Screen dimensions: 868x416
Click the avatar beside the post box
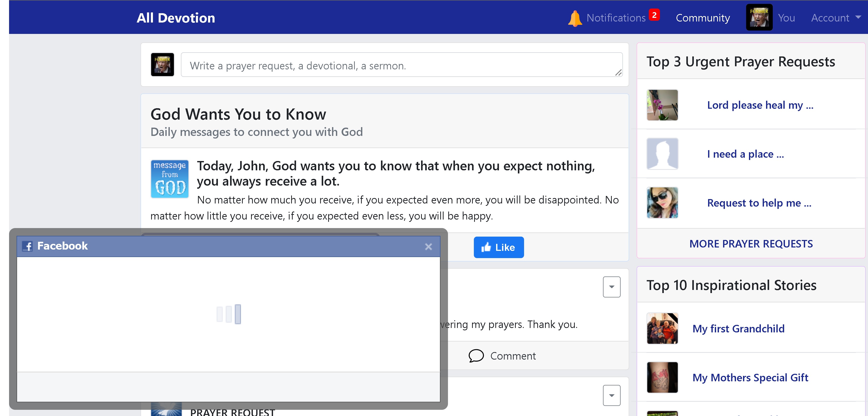(x=163, y=64)
